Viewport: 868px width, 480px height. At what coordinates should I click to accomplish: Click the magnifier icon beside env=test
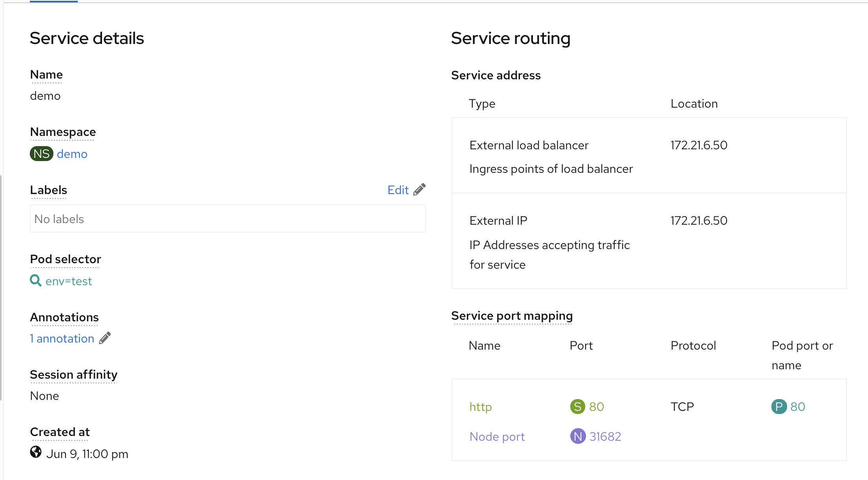coord(35,280)
